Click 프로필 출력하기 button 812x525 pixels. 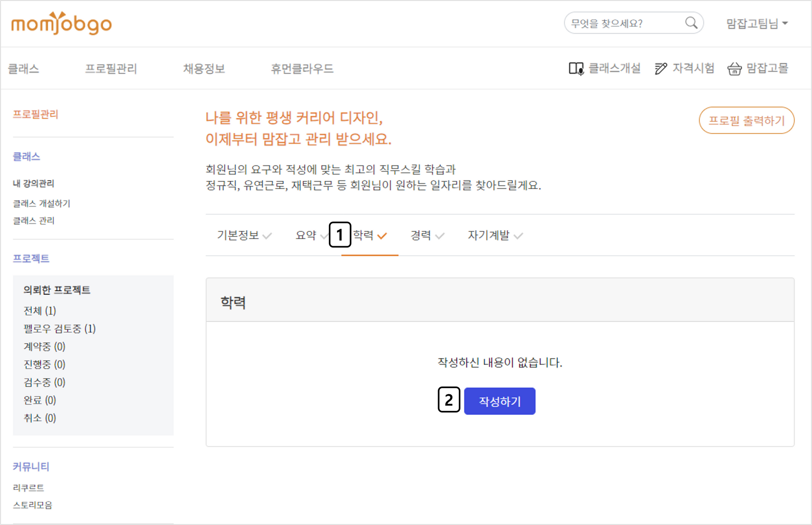(746, 121)
